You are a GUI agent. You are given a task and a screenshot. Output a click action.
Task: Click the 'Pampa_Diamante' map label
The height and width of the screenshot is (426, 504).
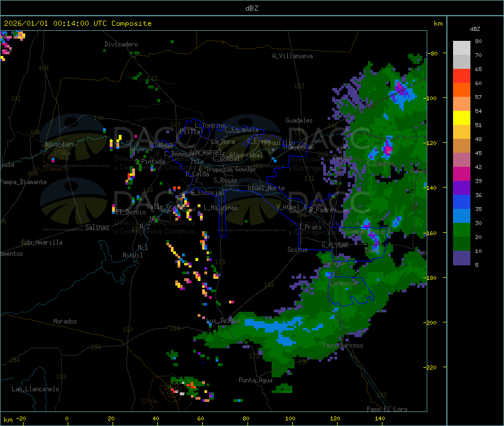coord(24,182)
